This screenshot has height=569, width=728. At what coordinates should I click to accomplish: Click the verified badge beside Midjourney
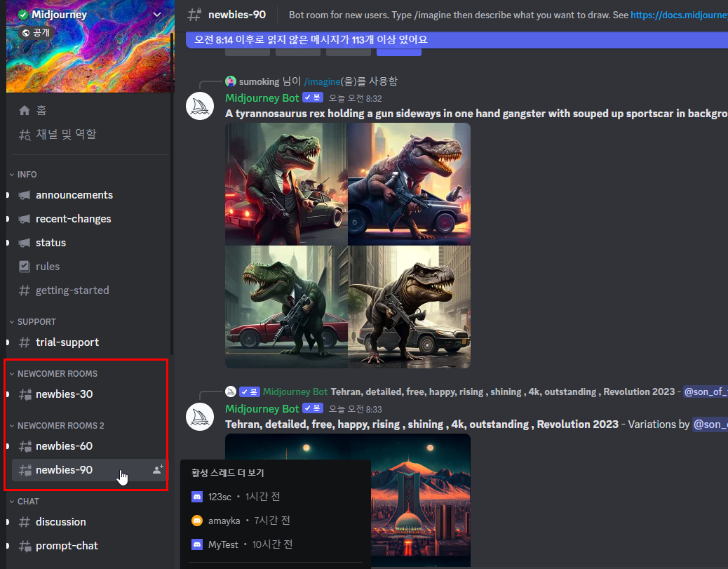(x=23, y=15)
